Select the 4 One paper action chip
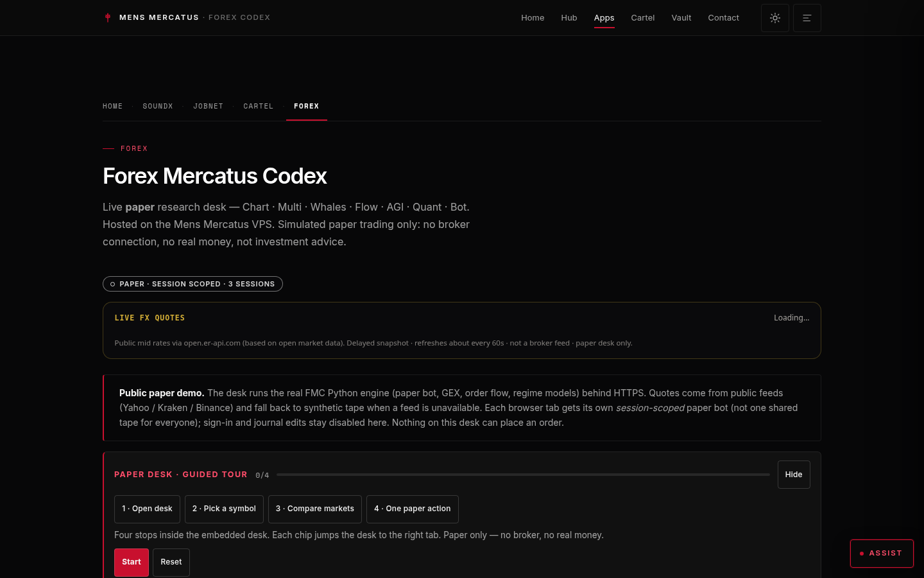The width and height of the screenshot is (924, 578). (x=413, y=509)
